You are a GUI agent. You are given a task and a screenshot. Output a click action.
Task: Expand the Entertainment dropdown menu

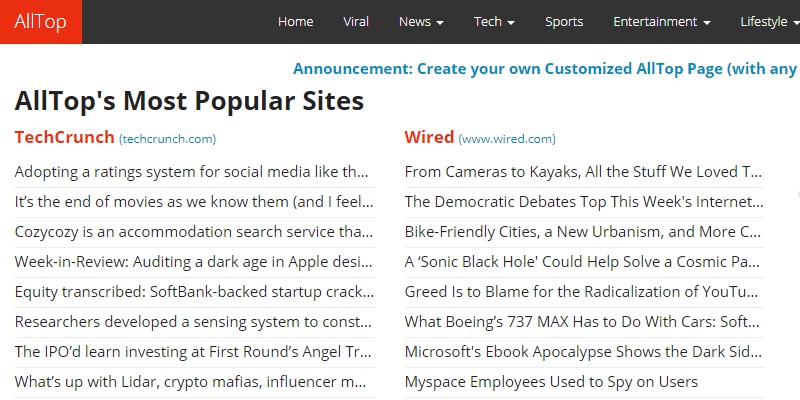coord(662,22)
